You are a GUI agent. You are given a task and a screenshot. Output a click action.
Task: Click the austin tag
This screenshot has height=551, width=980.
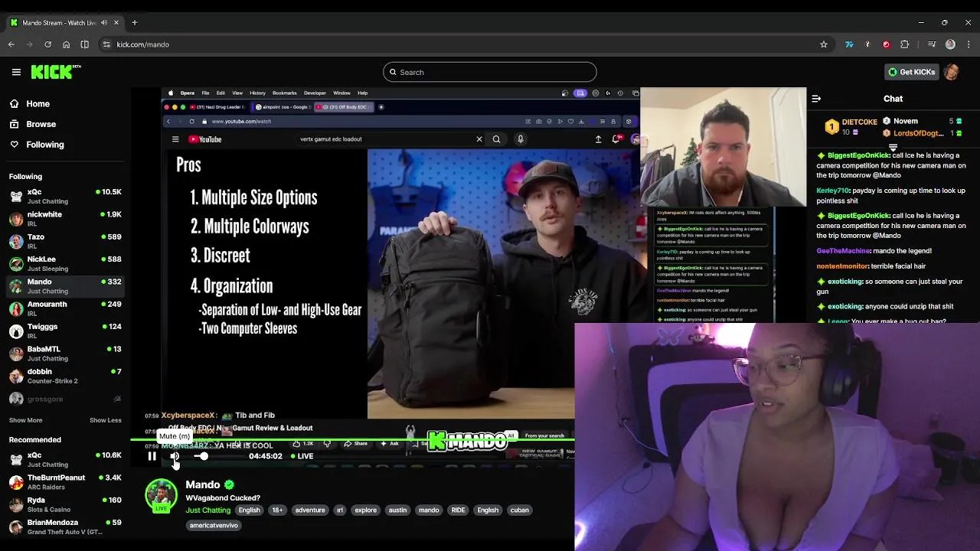(397, 510)
